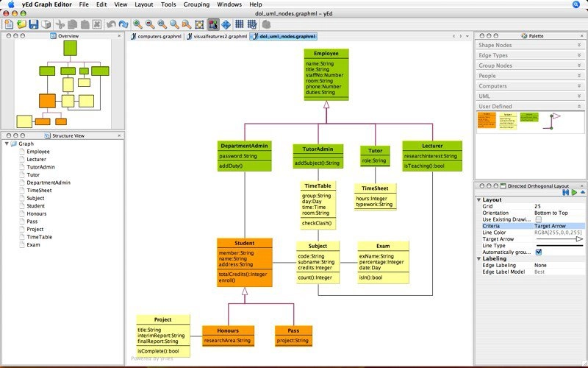Close the Palette panel
This screenshot has height=368, width=588.
(x=582, y=35)
